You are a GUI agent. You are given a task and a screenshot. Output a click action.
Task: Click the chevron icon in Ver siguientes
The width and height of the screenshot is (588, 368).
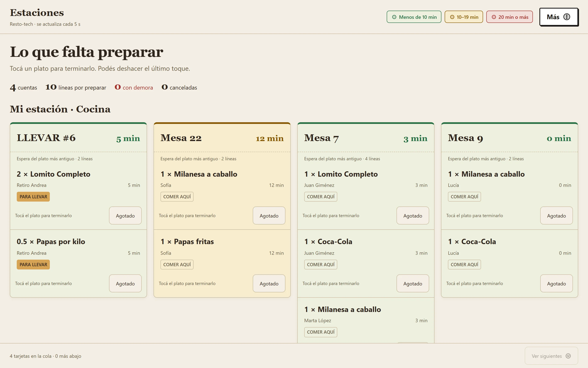pyautogui.click(x=568, y=356)
